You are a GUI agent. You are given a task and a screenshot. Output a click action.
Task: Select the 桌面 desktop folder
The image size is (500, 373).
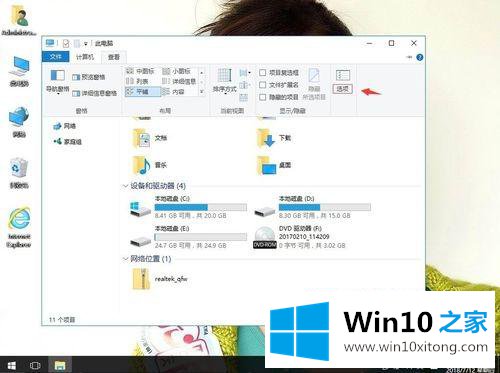[274, 165]
